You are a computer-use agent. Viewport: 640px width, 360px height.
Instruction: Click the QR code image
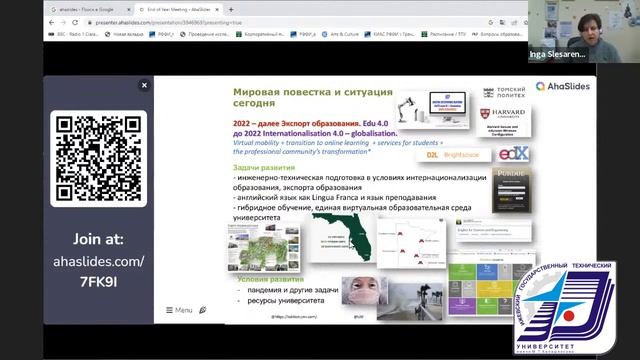(x=98, y=159)
